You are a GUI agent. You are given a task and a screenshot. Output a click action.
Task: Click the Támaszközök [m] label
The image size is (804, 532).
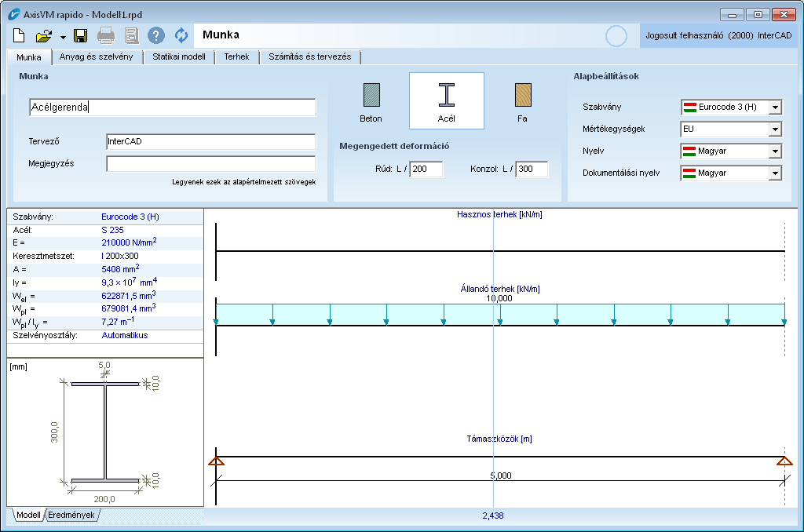point(499,439)
